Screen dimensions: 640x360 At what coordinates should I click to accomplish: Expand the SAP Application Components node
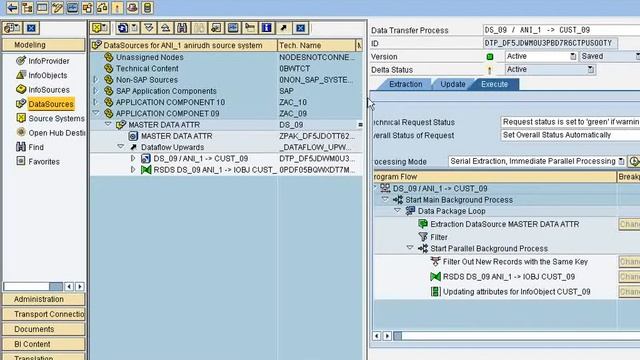tap(96, 91)
